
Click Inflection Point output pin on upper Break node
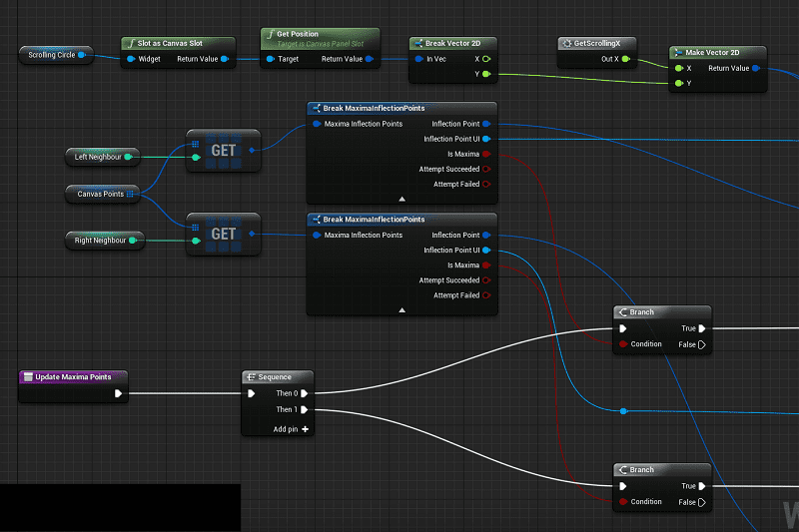click(x=486, y=124)
